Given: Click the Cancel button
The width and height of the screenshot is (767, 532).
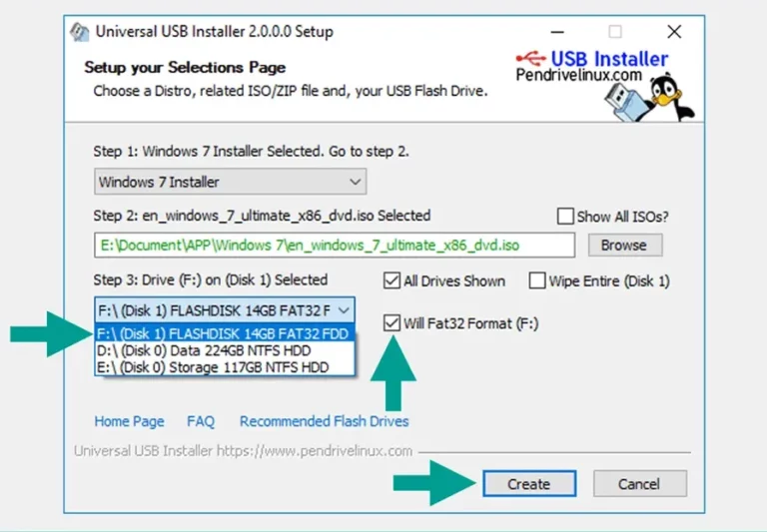Looking at the screenshot, I should click(639, 484).
